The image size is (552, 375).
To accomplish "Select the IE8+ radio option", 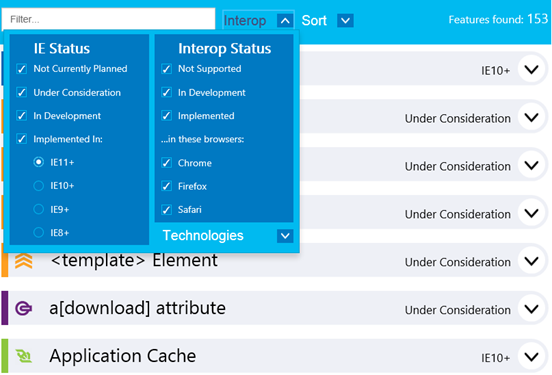I will coord(38,233).
